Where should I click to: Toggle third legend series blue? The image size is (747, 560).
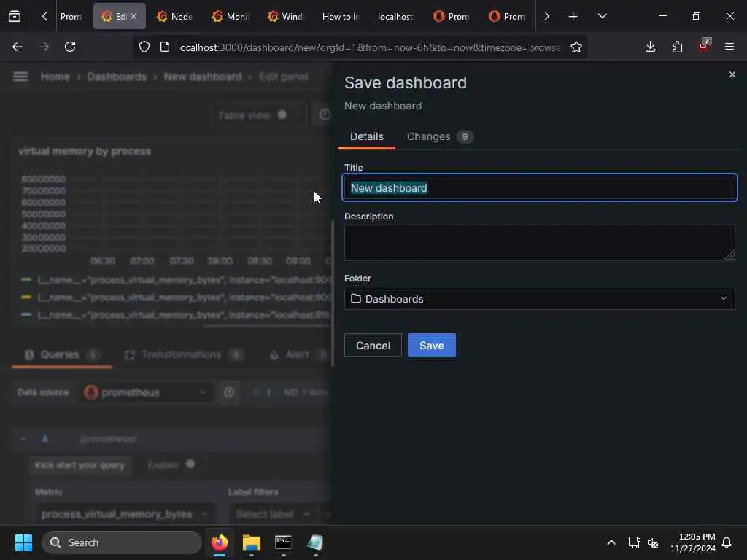[x=26, y=315]
